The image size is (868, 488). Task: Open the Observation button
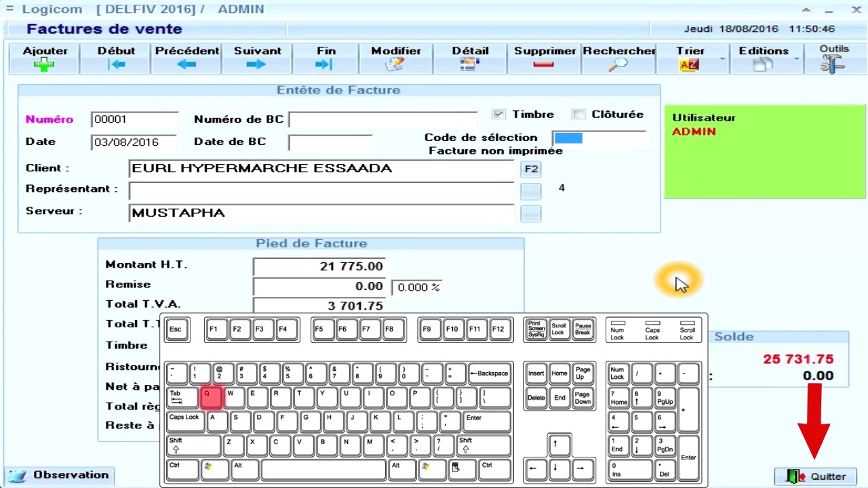point(60,475)
